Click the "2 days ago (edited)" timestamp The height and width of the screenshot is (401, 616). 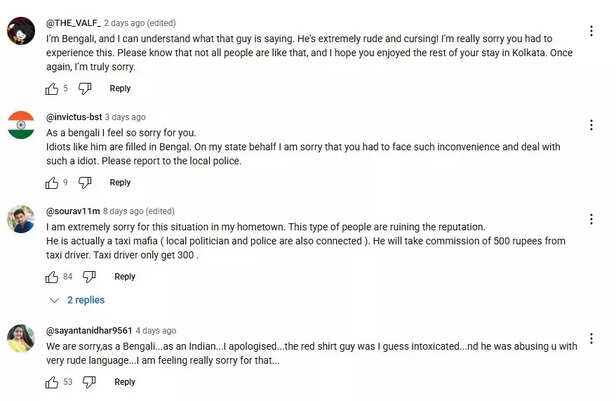click(143, 23)
